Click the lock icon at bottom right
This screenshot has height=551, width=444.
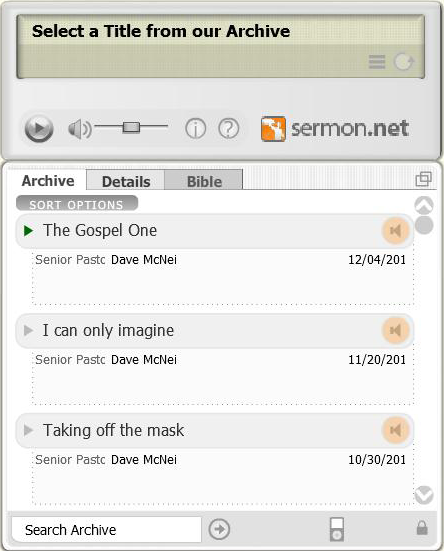[x=422, y=527]
